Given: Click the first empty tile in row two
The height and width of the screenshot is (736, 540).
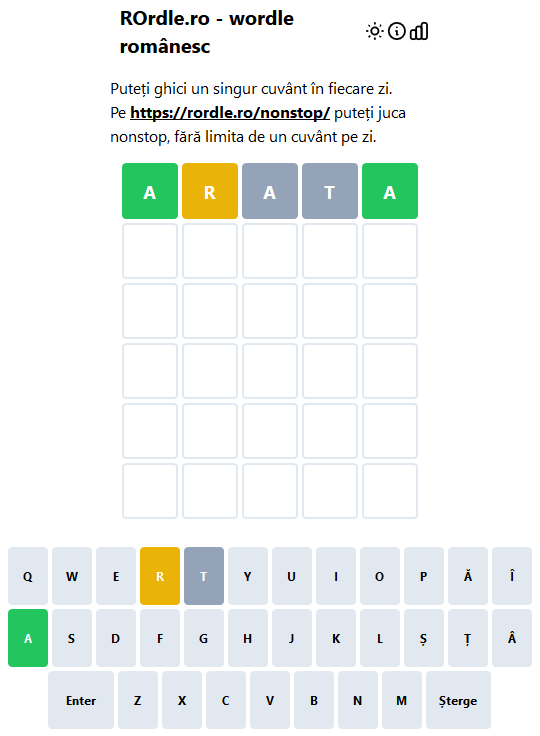Looking at the screenshot, I should coord(150,251).
